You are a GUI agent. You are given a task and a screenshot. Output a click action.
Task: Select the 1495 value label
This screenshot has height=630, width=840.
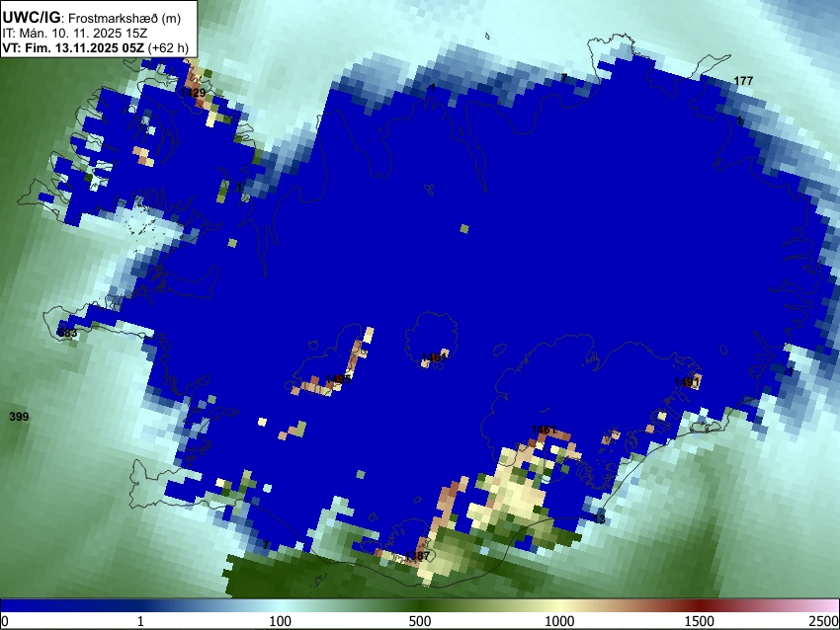(x=339, y=379)
